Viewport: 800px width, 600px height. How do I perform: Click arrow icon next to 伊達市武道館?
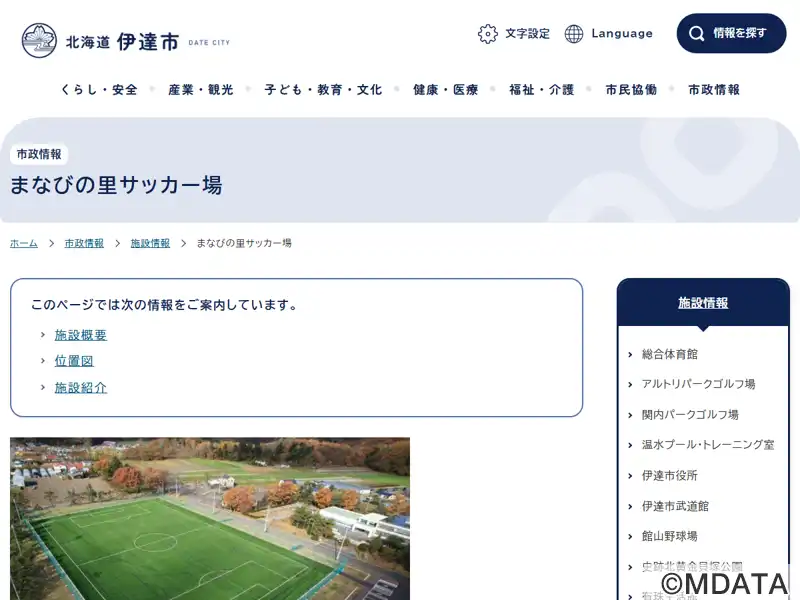click(630, 507)
